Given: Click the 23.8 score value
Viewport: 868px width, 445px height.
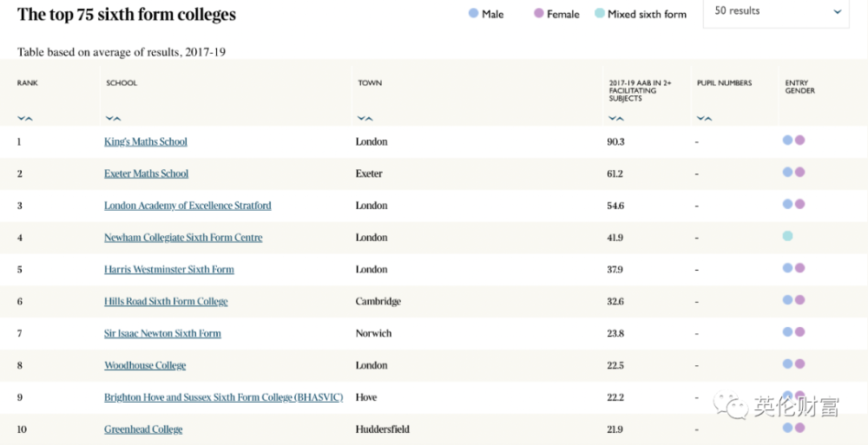Looking at the screenshot, I should point(616,334).
